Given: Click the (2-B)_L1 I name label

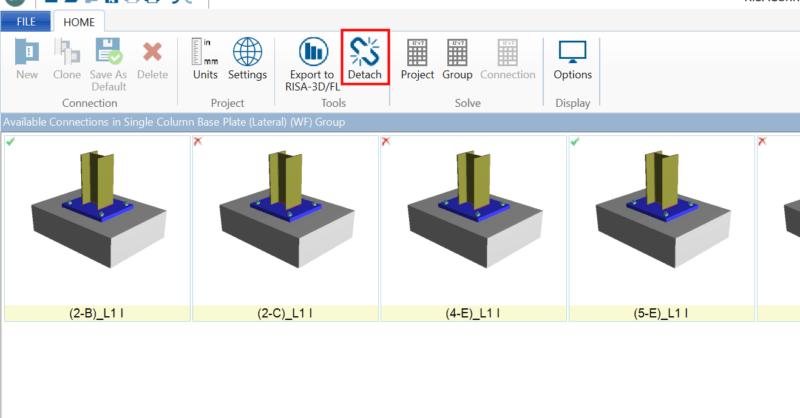Looking at the screenshot, I should [96, 313].
